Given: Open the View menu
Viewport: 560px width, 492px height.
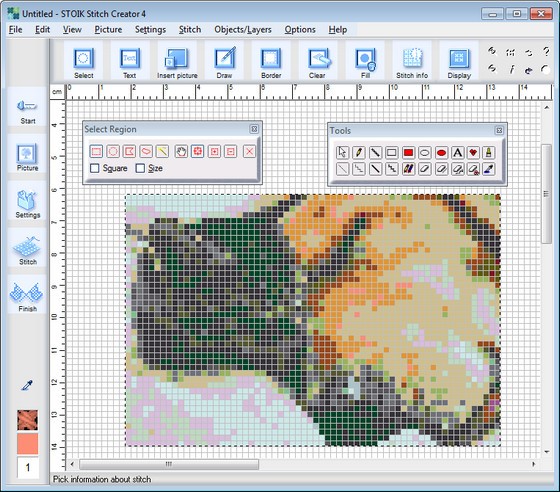Looking at the screenshot, I should (72, 30).
